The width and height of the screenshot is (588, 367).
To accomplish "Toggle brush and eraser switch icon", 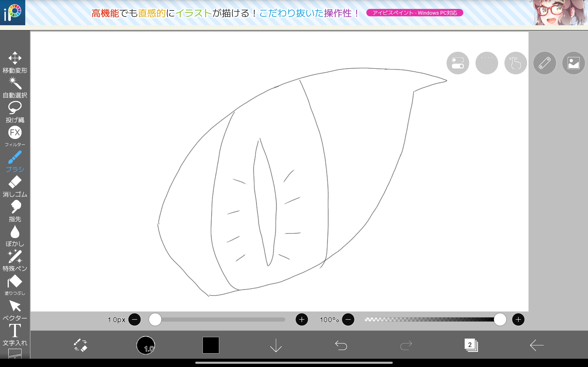I will [80, 345].
